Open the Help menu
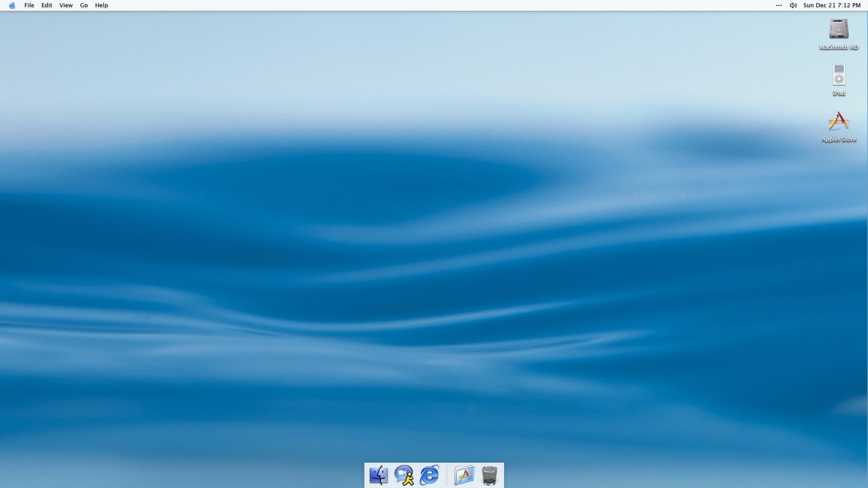The height and width of the screenshot is (488, 868). [101, 5]
